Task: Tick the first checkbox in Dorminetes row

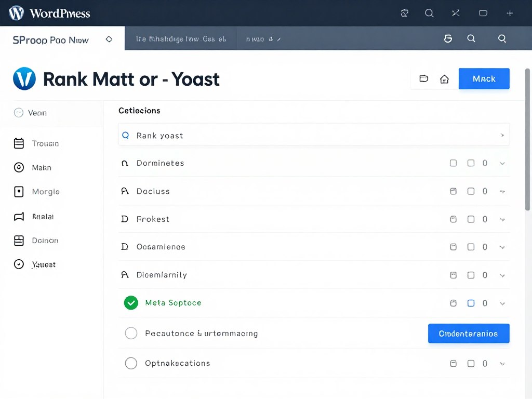Action: (453, 163)
